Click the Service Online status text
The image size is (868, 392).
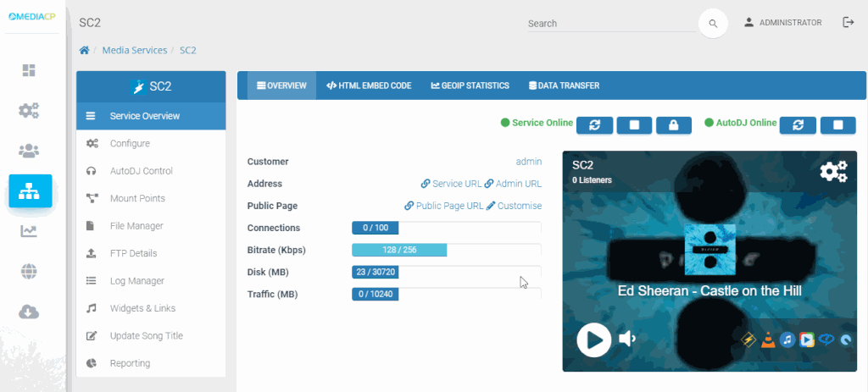pos(542,123)
